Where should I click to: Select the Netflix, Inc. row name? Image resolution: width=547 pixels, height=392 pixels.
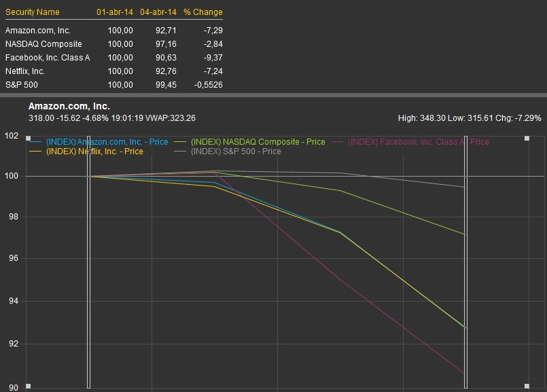pyautogui.click(x=25, y=71)
